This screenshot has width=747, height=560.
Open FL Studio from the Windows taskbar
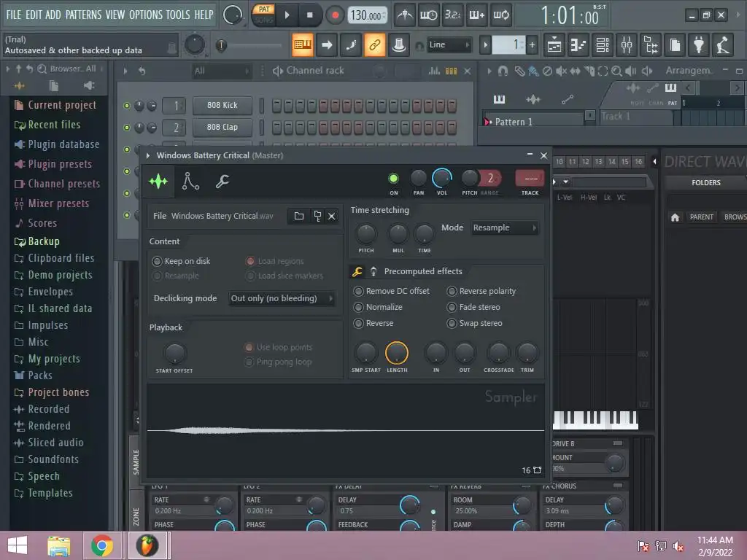(x=147, y=545)
